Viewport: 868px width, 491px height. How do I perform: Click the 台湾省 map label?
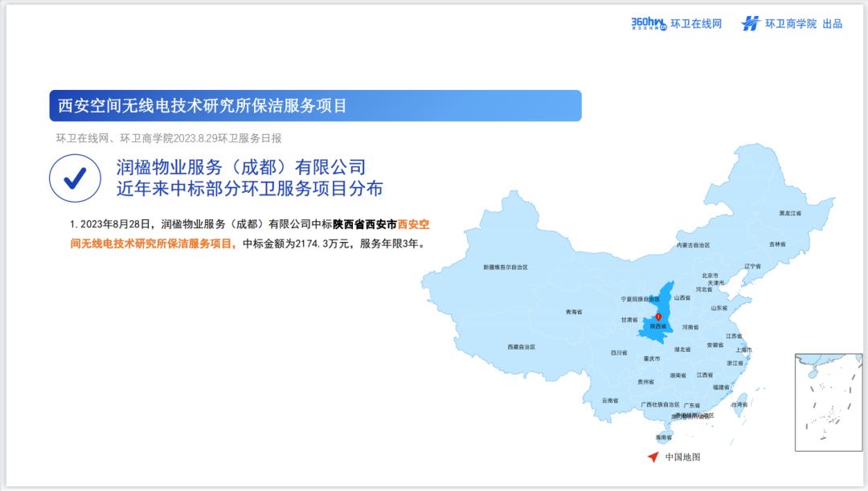click(x=739, y=405)
